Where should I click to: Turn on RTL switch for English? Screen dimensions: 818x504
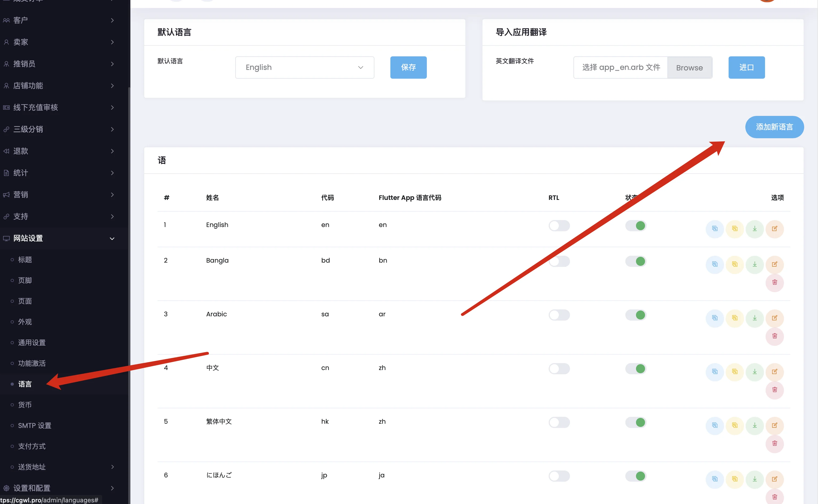click(x=559, y=226)
